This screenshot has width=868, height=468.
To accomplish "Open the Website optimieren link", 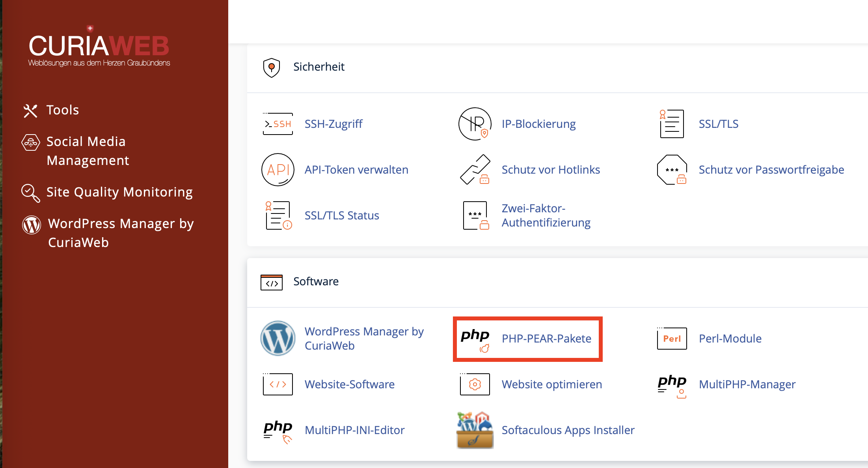I will point(552,384).
